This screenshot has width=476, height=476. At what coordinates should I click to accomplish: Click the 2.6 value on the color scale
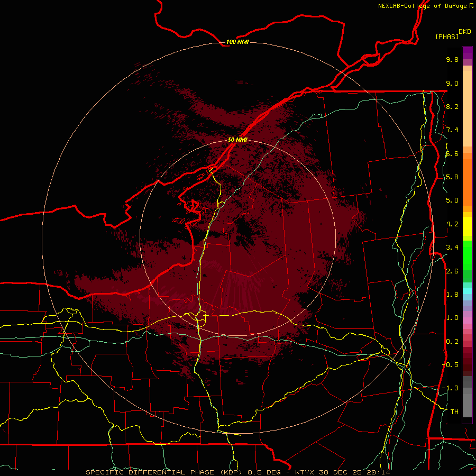(x=452, y=271)
